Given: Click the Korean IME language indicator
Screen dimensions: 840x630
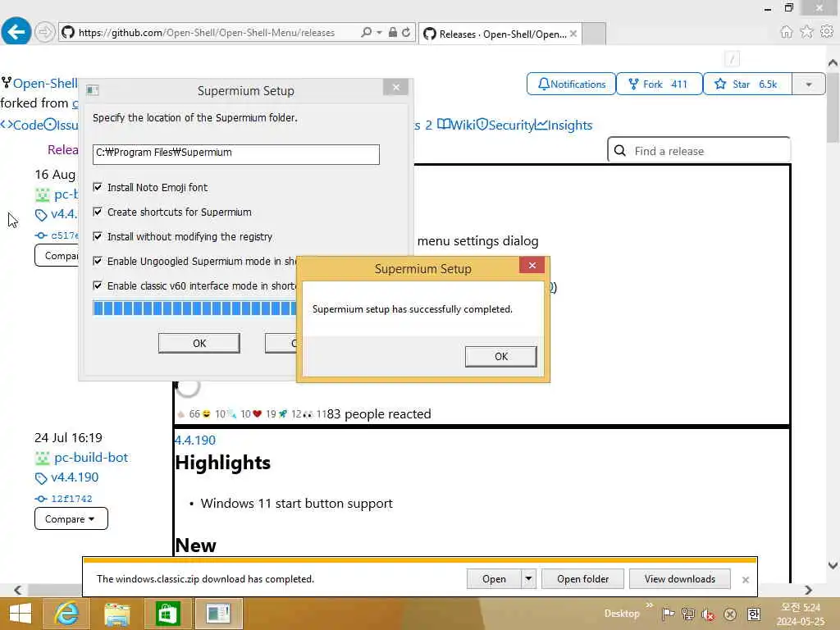Looking at the screenshot, I should tap(753, 614).
